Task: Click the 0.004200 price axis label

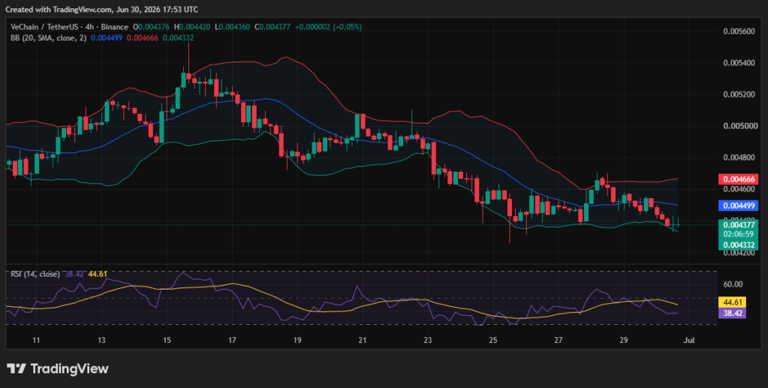Action: pyautogui.click(x=739, y=253)
